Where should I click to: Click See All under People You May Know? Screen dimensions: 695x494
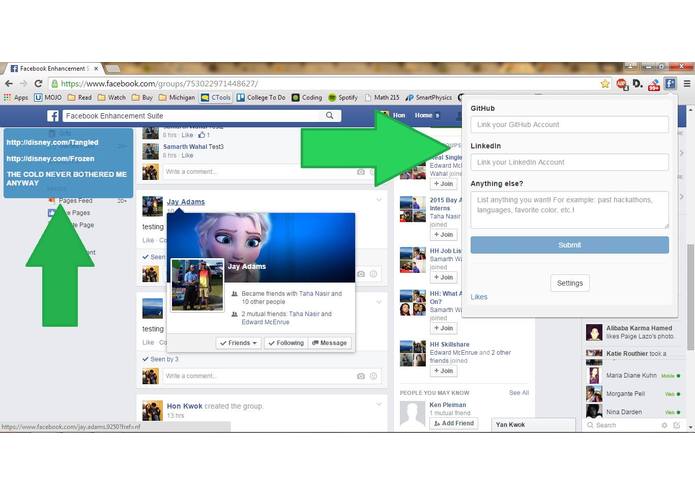tap(519, 393)
